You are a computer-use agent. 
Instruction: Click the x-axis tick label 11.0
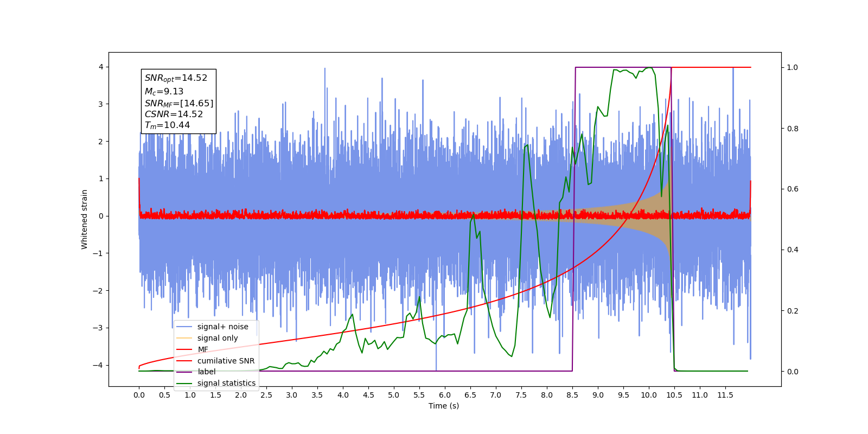[x=700, y=395]
